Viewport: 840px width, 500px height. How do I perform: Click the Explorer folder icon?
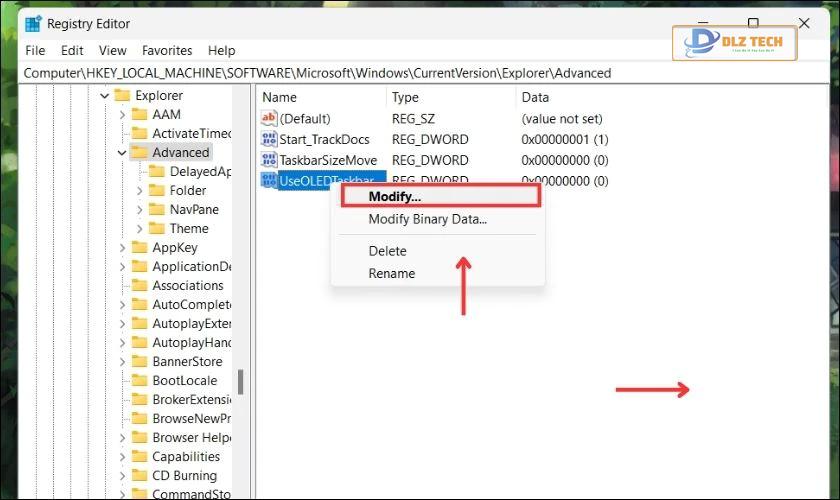click(x=122, y=95)
